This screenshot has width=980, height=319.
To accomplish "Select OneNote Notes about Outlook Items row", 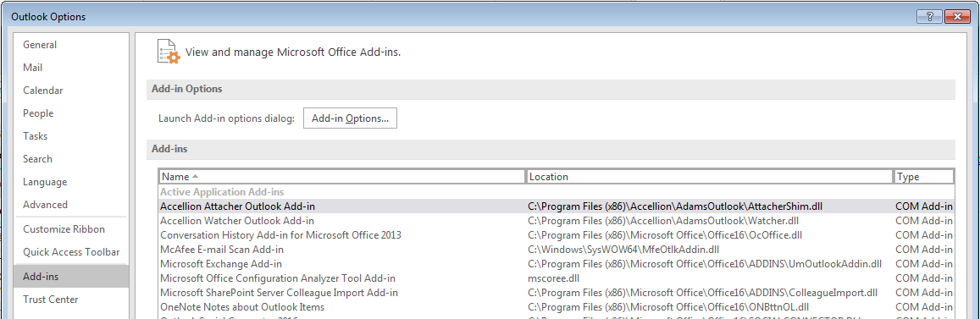I will click(556, 306).
